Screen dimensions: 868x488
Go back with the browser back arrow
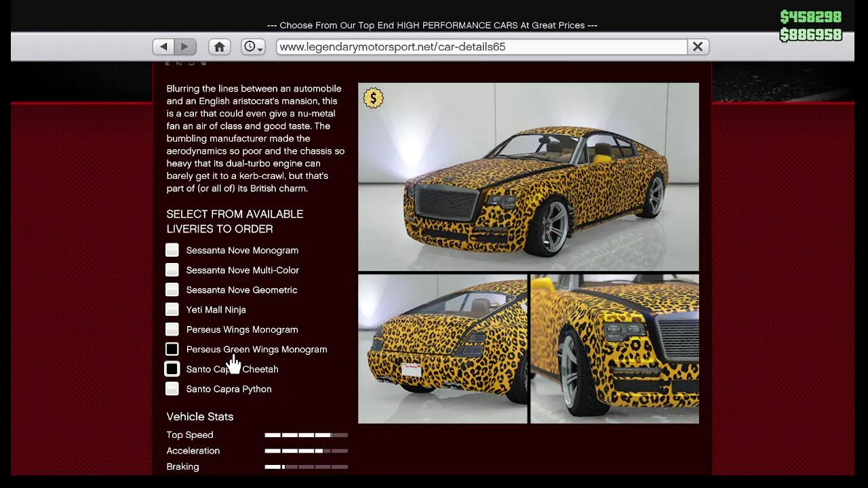pyautogui.click(x=163, y=47)
